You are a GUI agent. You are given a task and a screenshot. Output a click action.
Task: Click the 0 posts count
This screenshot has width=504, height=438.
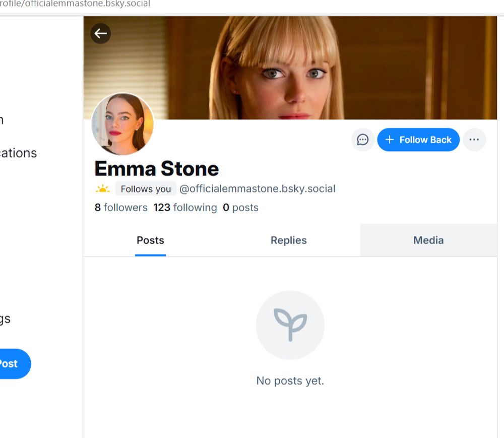tap(240, 208)
